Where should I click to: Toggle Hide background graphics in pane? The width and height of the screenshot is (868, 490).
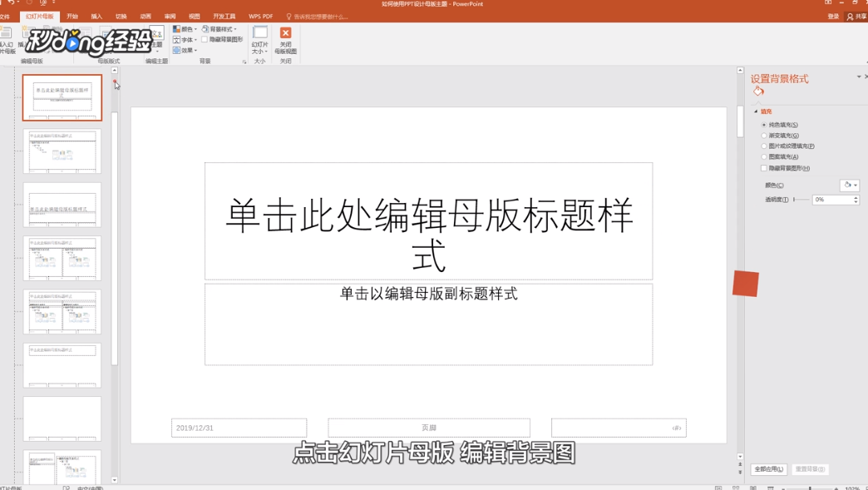(764, 168)
